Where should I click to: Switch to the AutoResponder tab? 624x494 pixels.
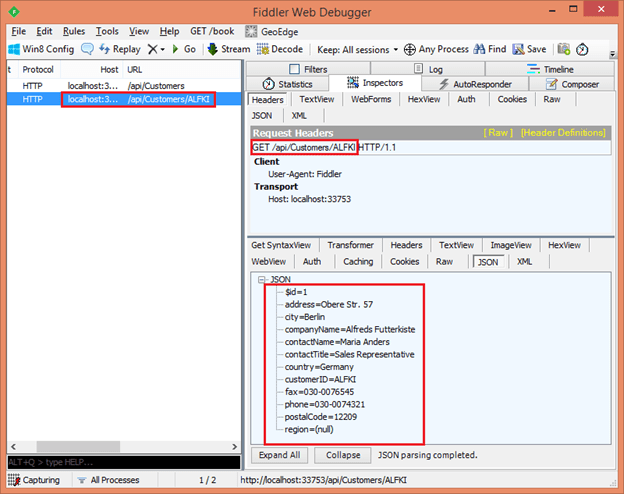[x=475, y=84]
